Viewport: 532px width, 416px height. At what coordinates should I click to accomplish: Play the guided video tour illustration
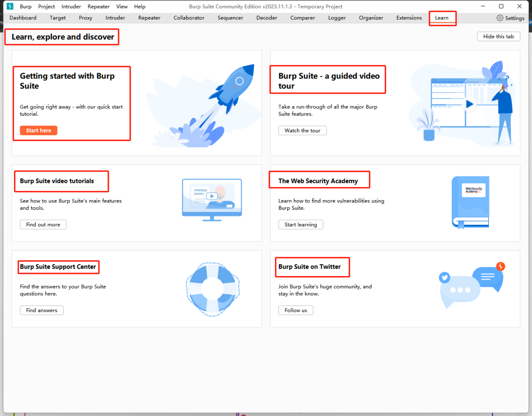(x=469, y=104)
